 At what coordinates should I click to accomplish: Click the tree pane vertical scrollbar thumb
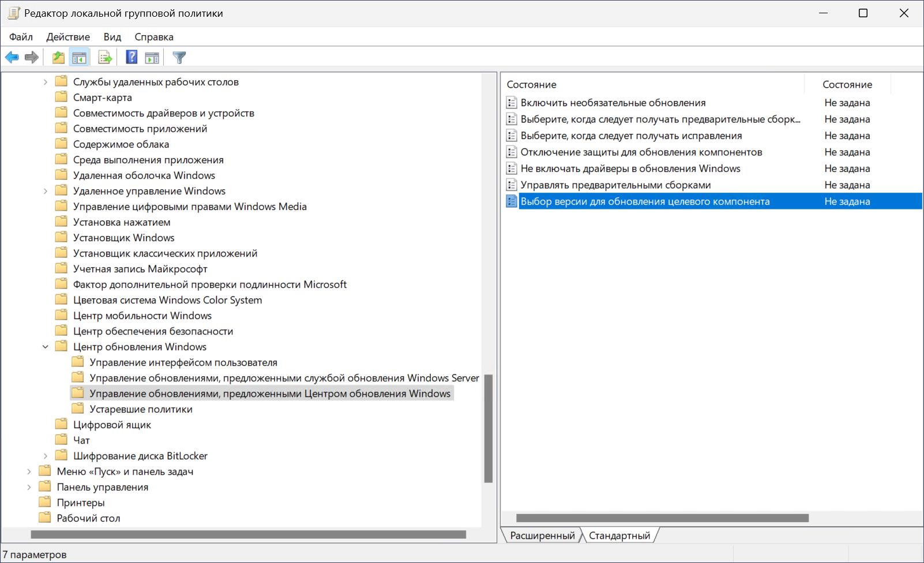tap(489, 429)
